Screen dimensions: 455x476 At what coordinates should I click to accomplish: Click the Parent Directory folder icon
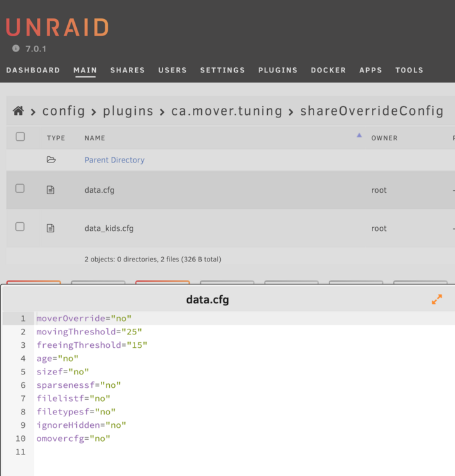tap(51, 160)
